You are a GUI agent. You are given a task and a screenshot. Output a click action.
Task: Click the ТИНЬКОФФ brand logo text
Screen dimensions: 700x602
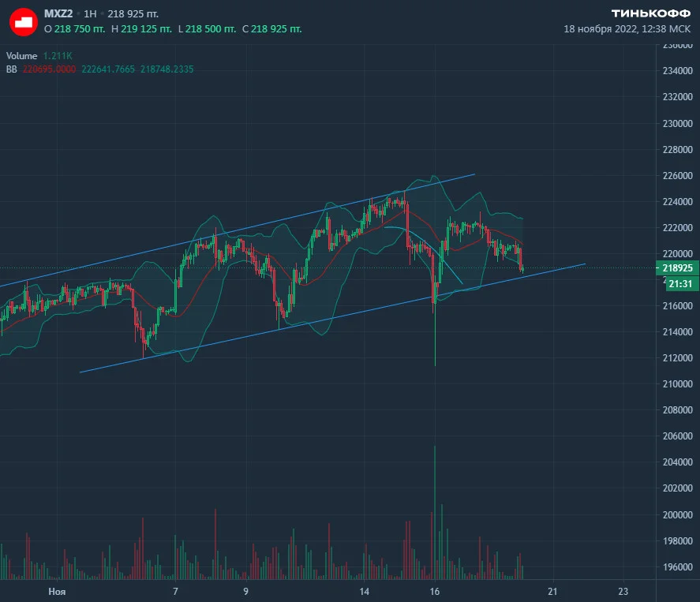click(651, 14)
